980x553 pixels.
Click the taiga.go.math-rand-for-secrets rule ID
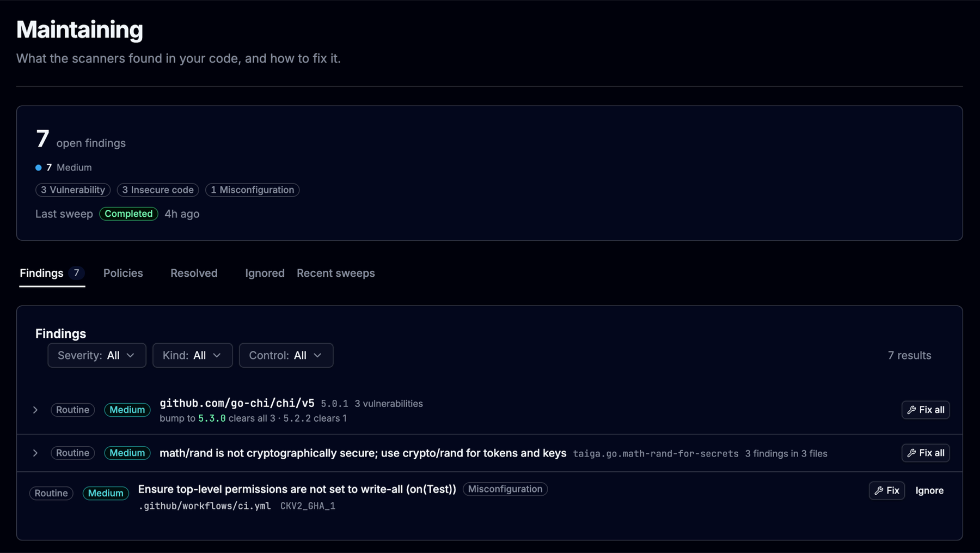click(x=656, y=453)
